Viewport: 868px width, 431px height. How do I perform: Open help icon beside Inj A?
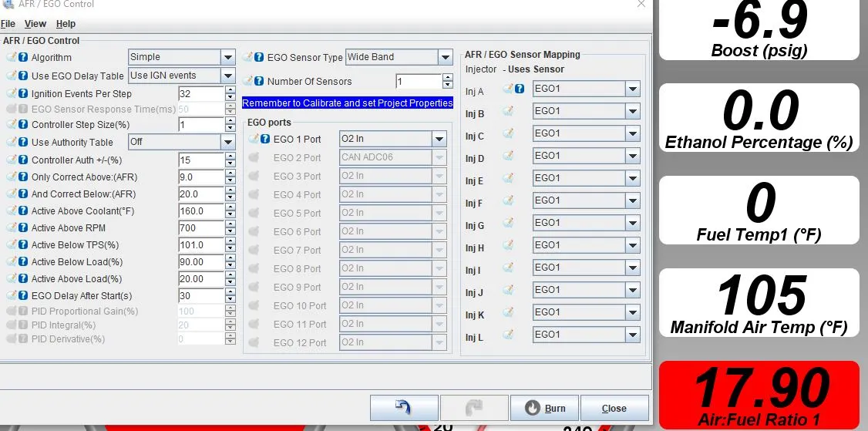[520, 89]
